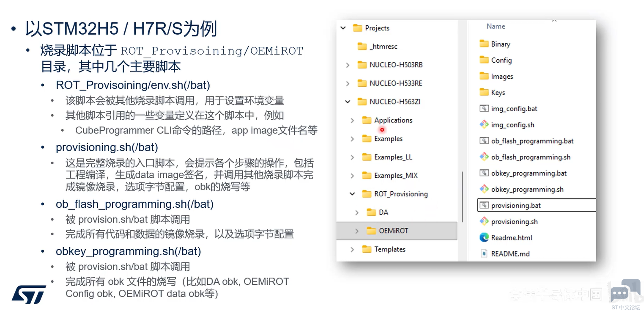The width and height of the screenshot is (644, 314).
Task: Click the NUCLEO-H503RB folder icon
Action: (x=362, y=65)
